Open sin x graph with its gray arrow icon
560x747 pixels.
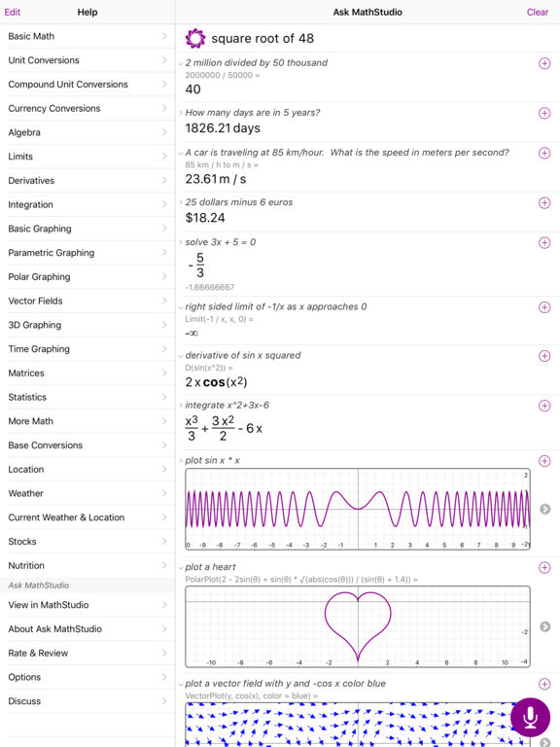[x=544, y=509]
